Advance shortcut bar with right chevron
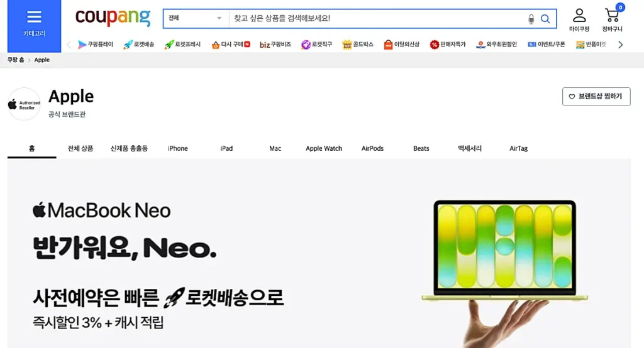This screenshot has width=644, height=348. pos(621,45)
